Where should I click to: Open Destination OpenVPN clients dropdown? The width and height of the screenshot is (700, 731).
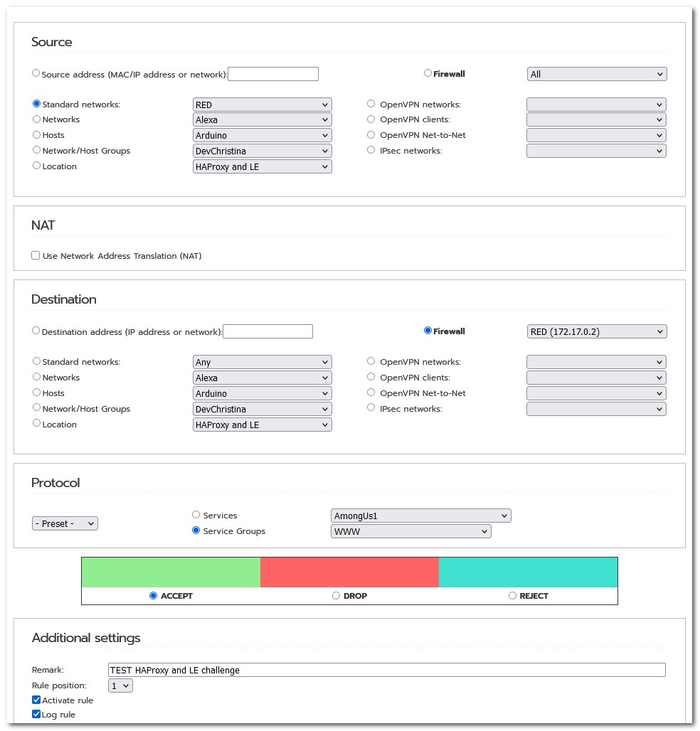coord(596,378)
